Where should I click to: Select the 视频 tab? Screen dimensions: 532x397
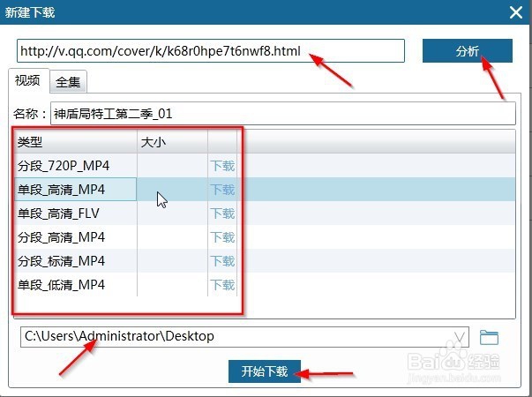tap(28, 80)
